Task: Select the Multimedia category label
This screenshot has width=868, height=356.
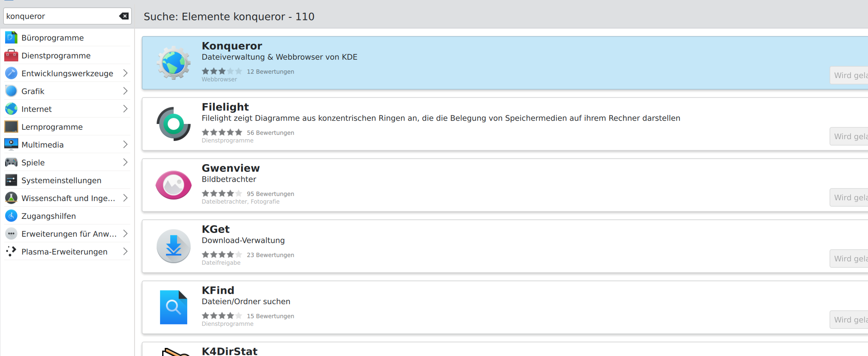Action: pyautogui.click(x=42, y=145)
